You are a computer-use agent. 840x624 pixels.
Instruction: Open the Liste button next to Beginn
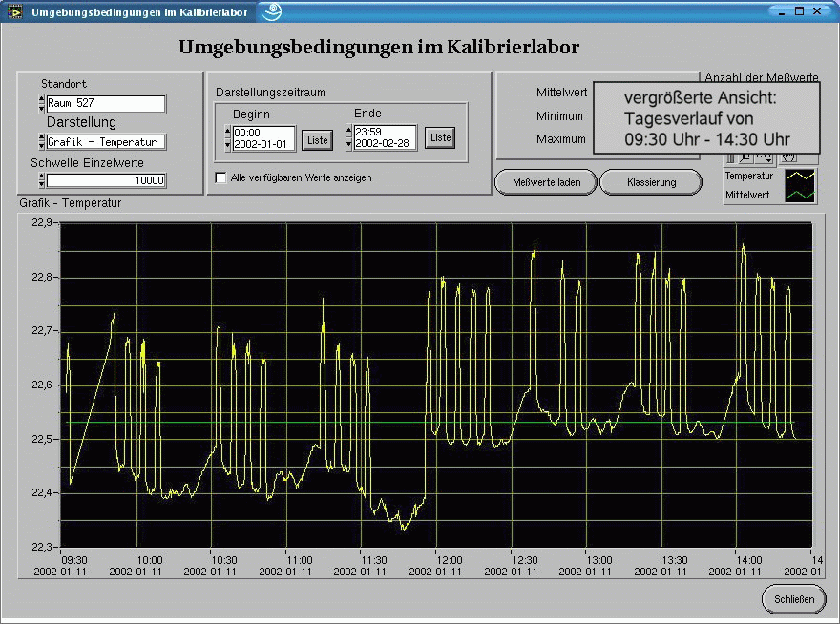tap(317, 140)
